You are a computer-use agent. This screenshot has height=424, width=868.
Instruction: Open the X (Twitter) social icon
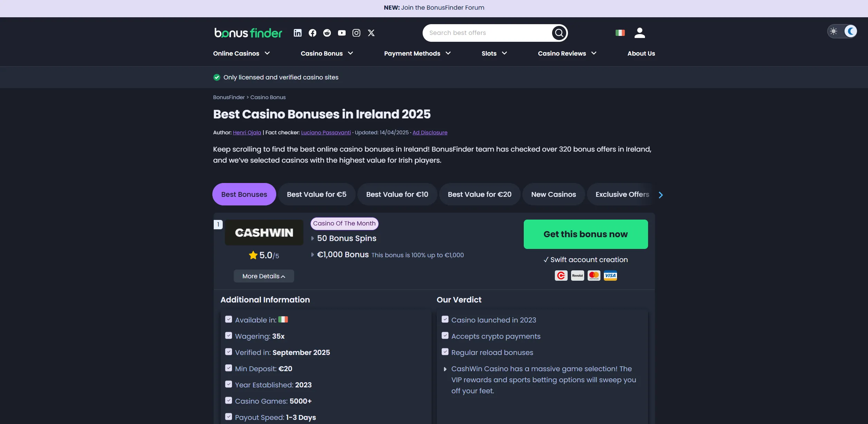click(371, 33)
